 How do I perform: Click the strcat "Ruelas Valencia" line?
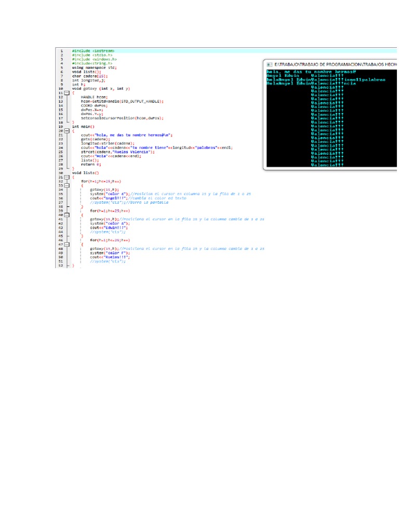point(117,152)
